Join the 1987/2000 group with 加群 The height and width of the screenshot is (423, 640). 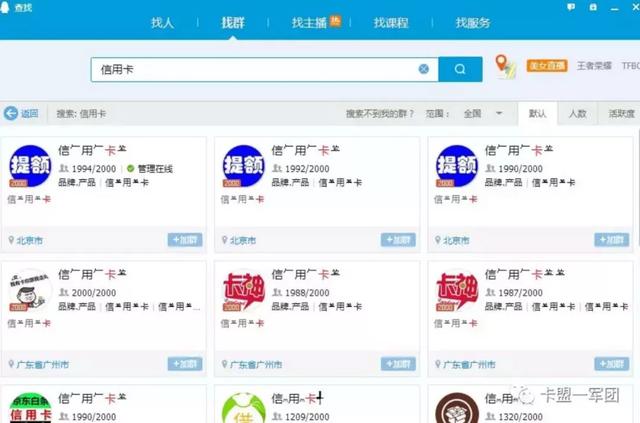coord(611,364)
